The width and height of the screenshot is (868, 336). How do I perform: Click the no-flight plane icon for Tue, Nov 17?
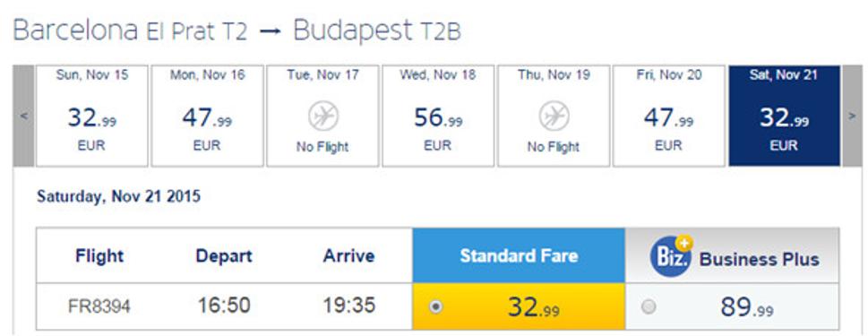(322, 116)
